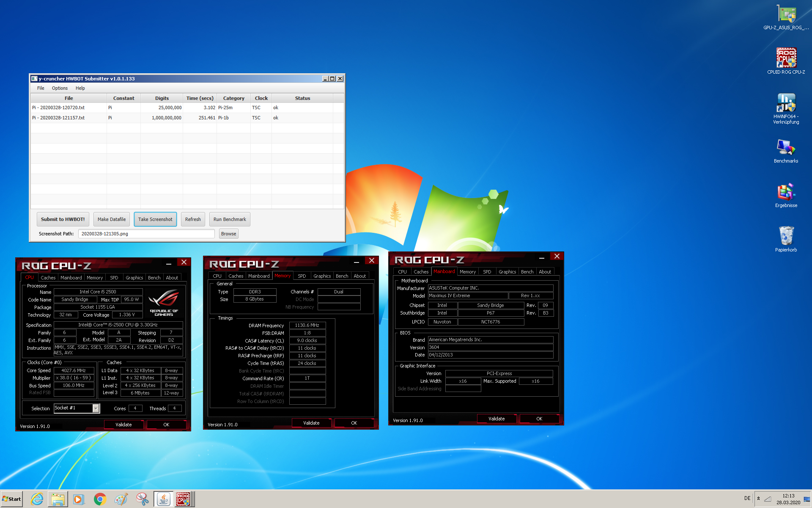Click the Republic of Gamers logo
The height and width of the screenshot is (508, 812).
point(164,302)
